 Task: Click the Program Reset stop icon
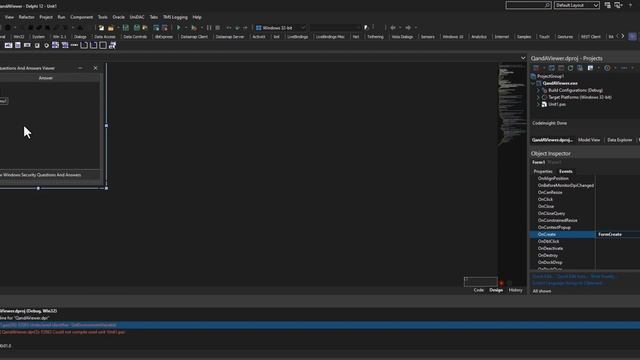pos(218,28)
